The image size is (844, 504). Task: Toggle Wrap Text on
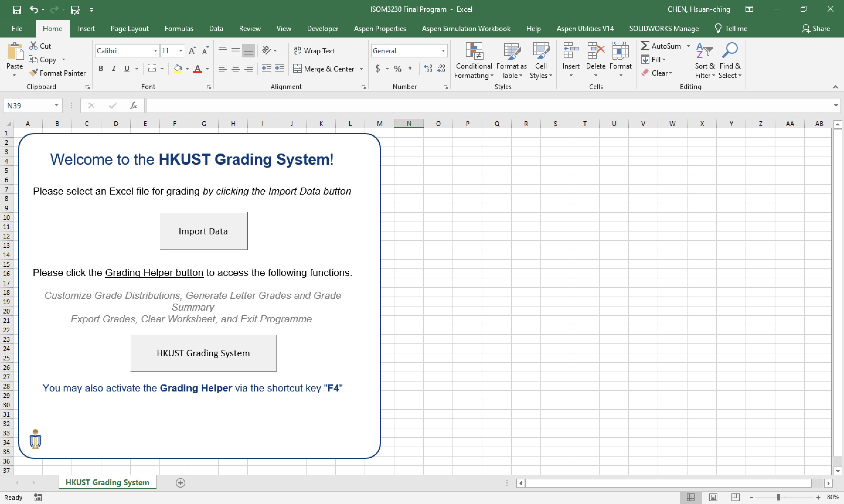314,50
